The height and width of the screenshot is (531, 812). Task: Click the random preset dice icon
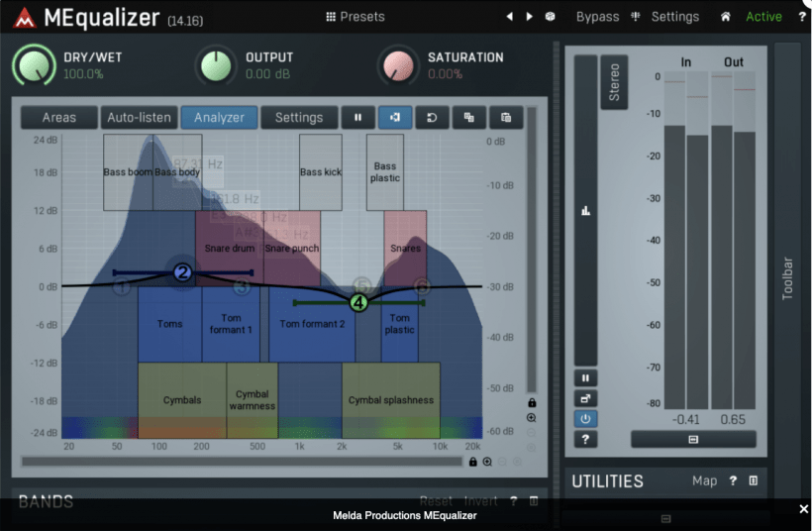pos(551,17)
